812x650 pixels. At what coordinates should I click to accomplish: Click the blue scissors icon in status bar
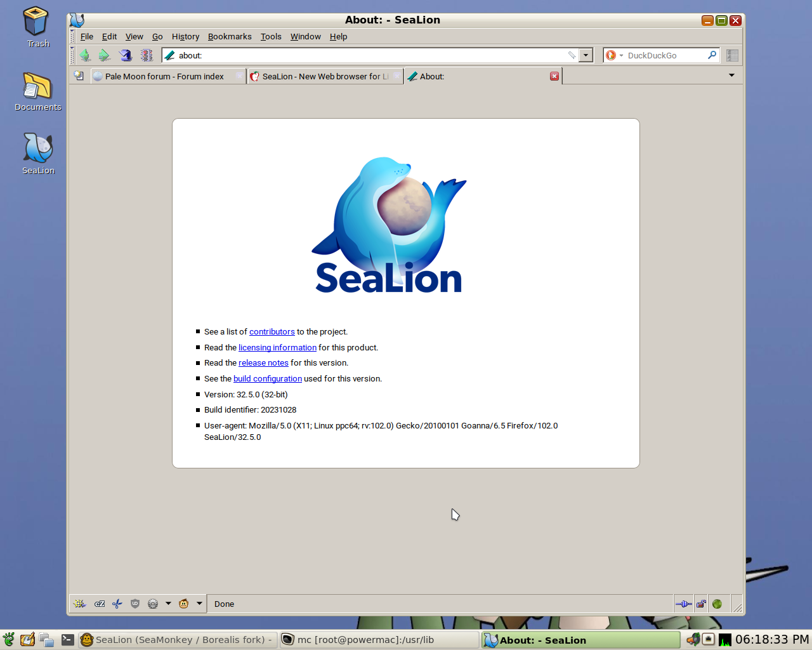tap(117, 604)
